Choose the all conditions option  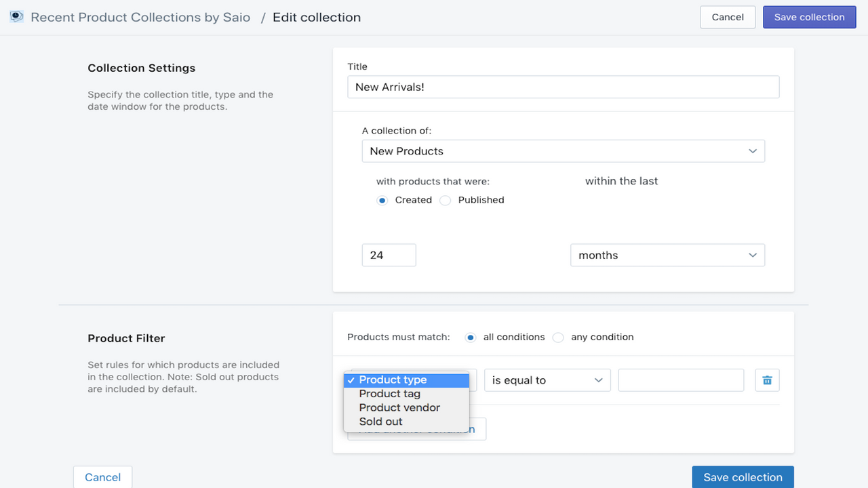(x=471, y=337)
